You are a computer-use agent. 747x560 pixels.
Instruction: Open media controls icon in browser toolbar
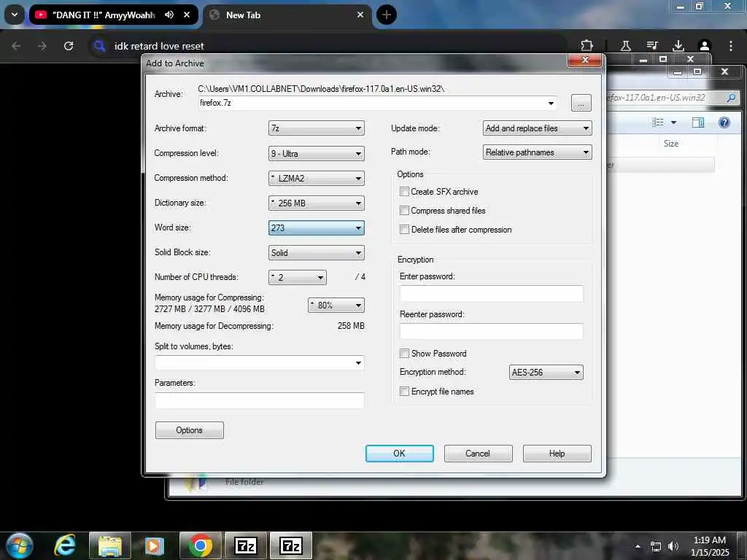tap(652, 46)
